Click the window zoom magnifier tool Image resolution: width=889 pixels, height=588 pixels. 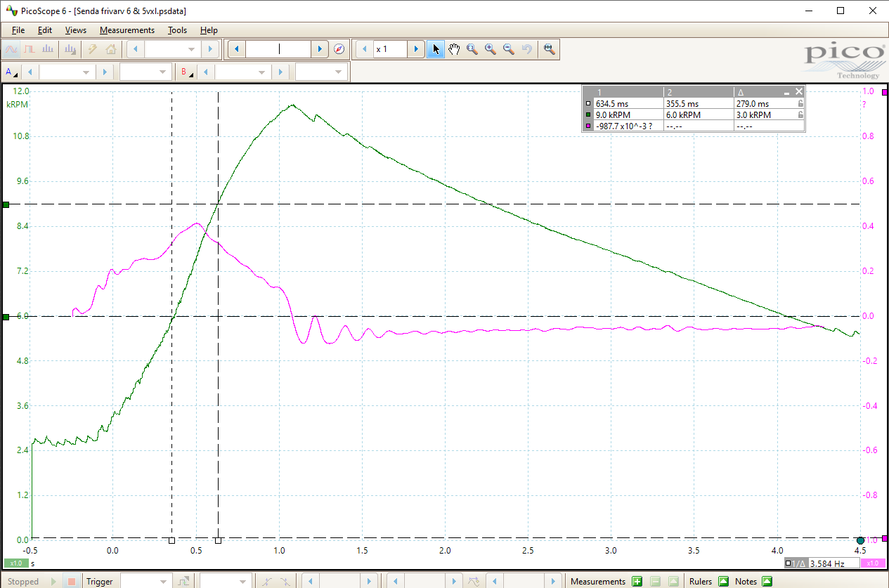pyautogui.click(x=472, y=49)
